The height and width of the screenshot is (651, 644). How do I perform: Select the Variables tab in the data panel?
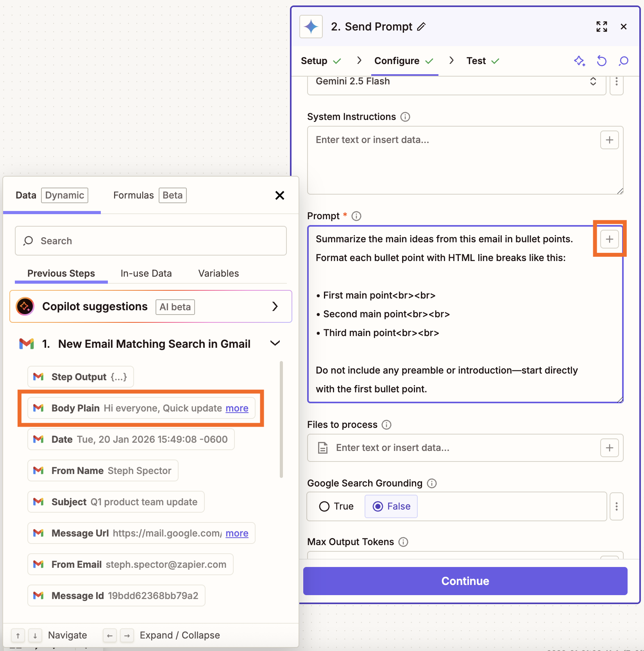click(218, 273)
